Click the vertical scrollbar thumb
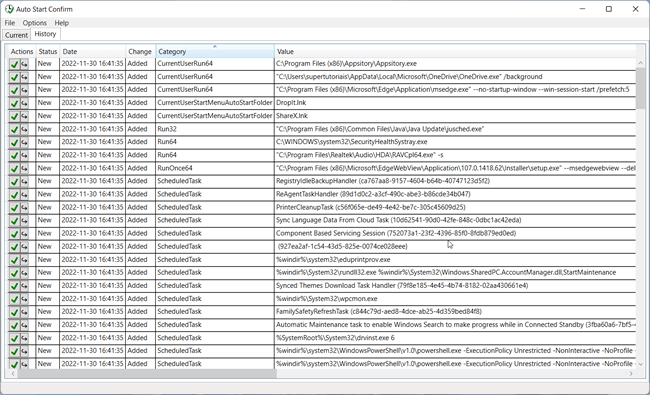 pos(640,88)
